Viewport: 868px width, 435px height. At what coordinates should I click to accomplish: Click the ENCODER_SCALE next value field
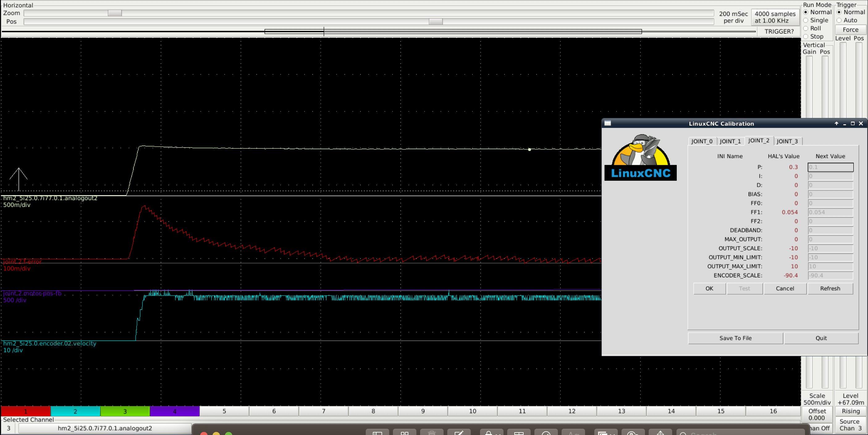[830, 275]
